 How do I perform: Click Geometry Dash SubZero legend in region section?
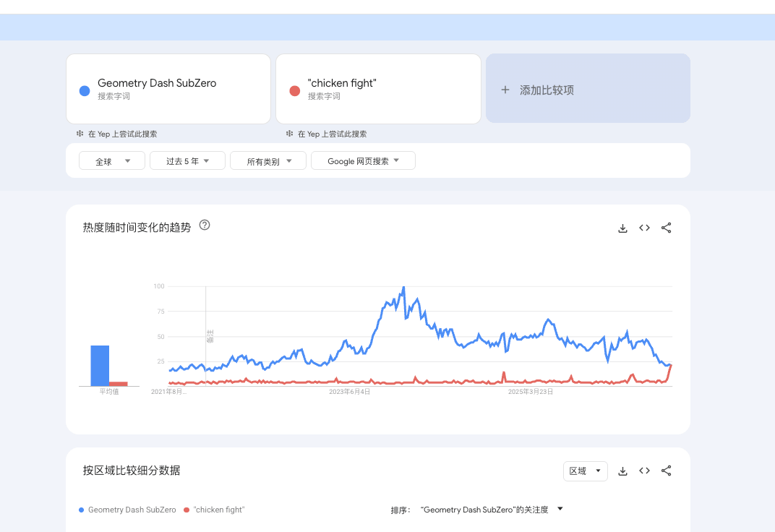[x=127, y=510]
